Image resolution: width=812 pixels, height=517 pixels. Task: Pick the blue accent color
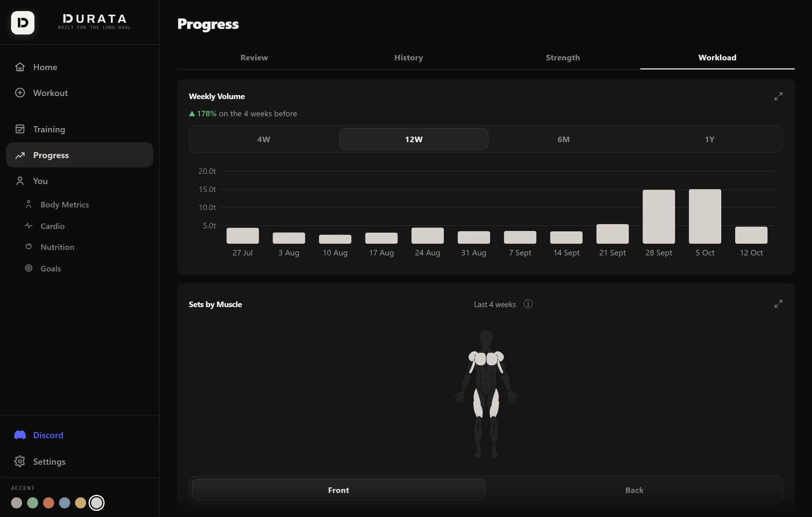[x=64, y=503]
